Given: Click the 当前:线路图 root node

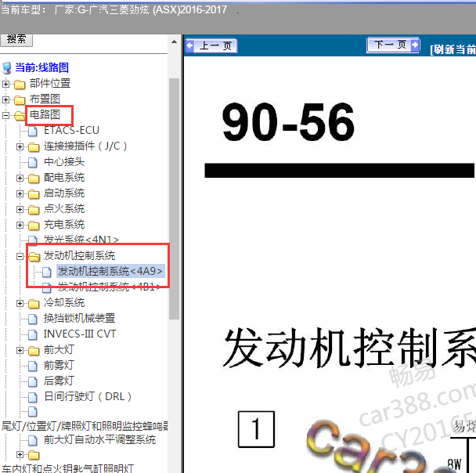Looking at the screenshot, I should click(x=42, y=67).
